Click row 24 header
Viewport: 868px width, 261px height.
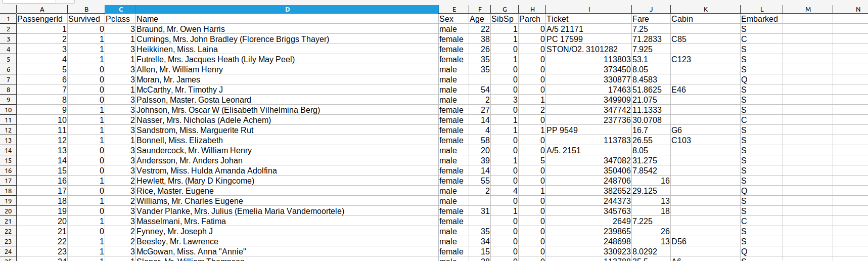click(8, 251)
